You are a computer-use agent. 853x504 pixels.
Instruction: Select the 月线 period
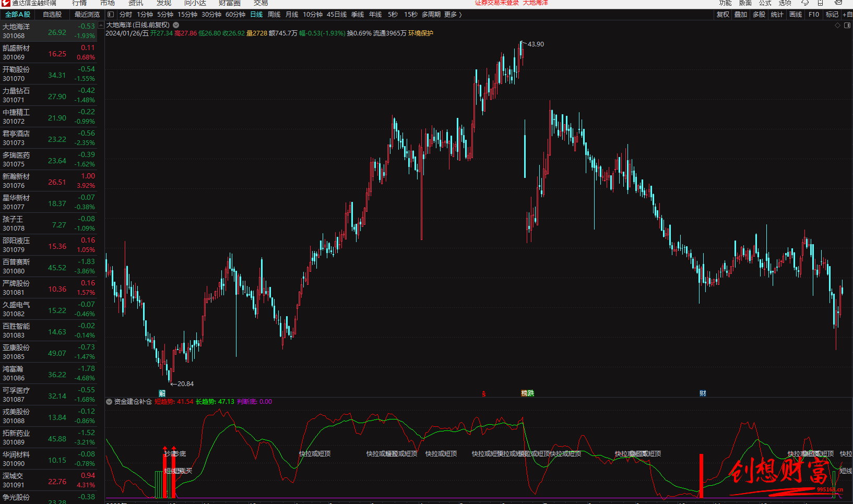click(x=292, y=15)
